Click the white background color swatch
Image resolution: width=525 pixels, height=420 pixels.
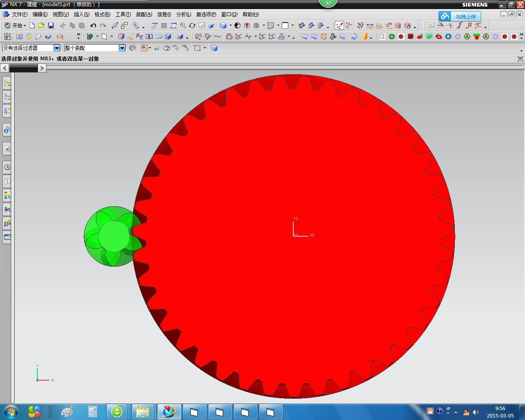[x=285, y=25]
